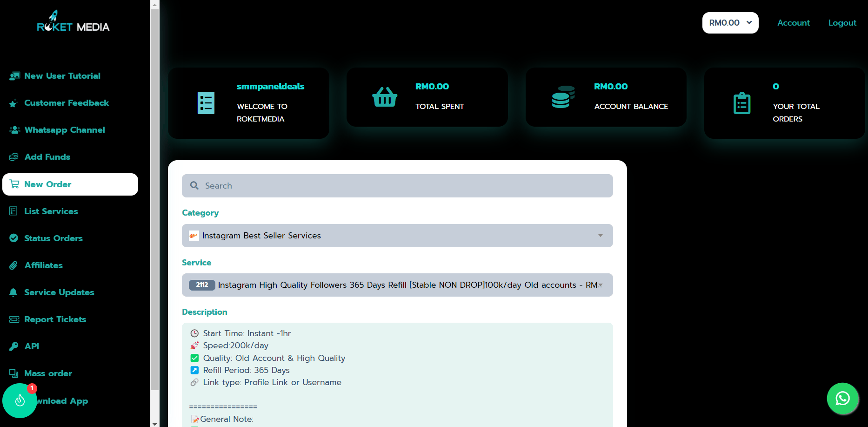The width and height of the screenshot is (868, 427).
Task: Open Add Funds from sidebar
Action: pyautogui.click(x=47, y=157)
